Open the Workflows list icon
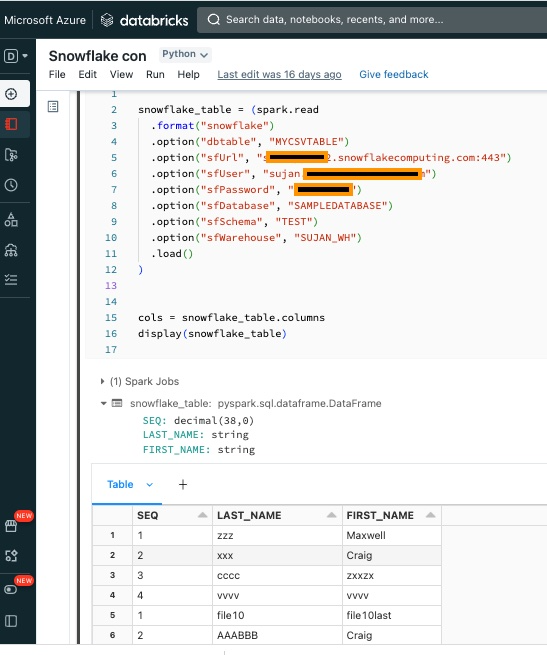Image resolution: width=547 pixels, height=655 pixels. click(11, 279)
